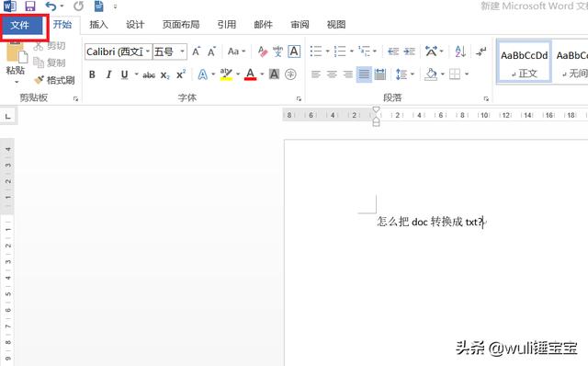Apply the red font color
The height and width of the screenshot is (366, 588).
click(x=250, y=74)
